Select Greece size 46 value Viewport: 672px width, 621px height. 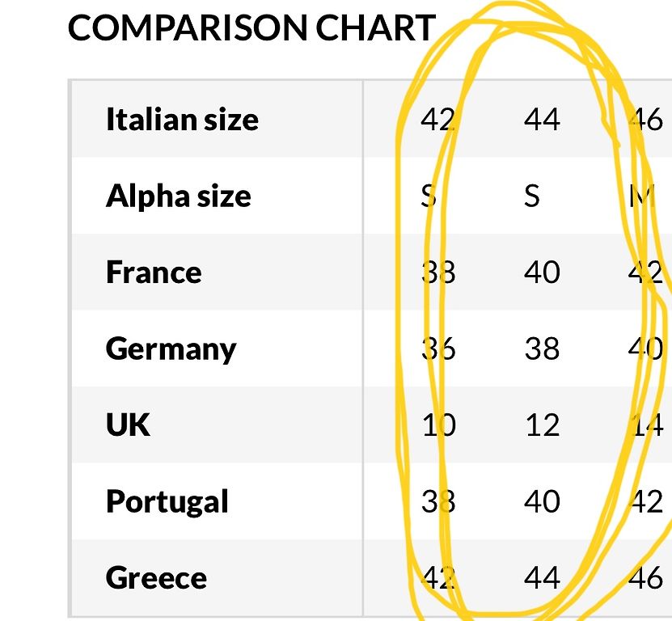click(645, 577)
